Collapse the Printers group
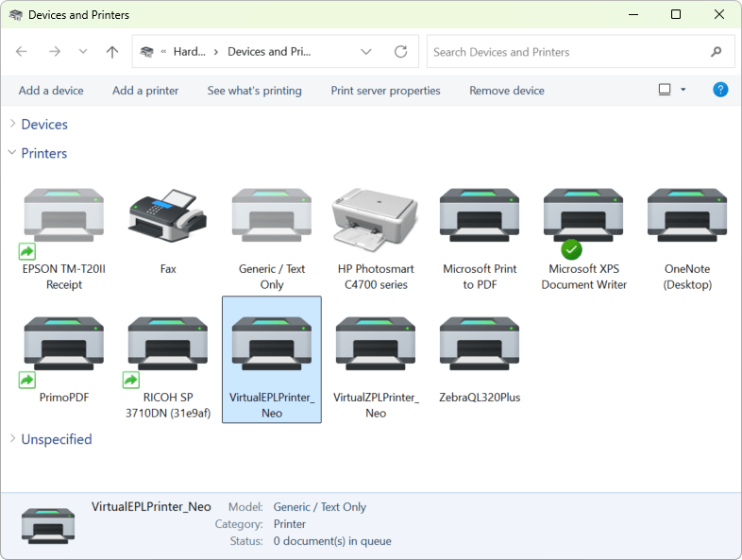The height and width of the screenshot is (560, 742). (12, 152)
